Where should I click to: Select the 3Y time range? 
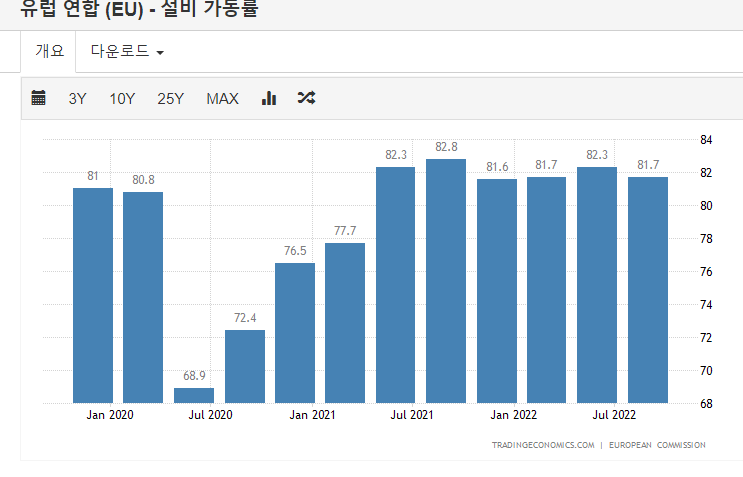(x=77, y=99)
